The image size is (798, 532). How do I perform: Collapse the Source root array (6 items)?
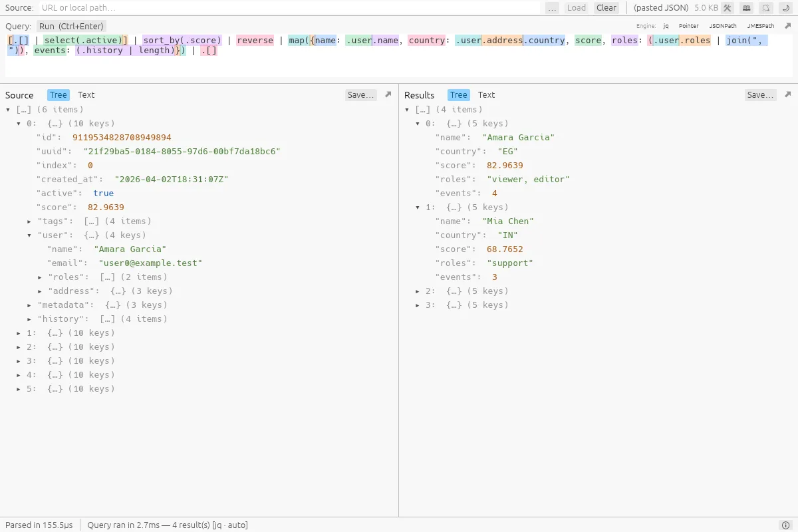8,110
